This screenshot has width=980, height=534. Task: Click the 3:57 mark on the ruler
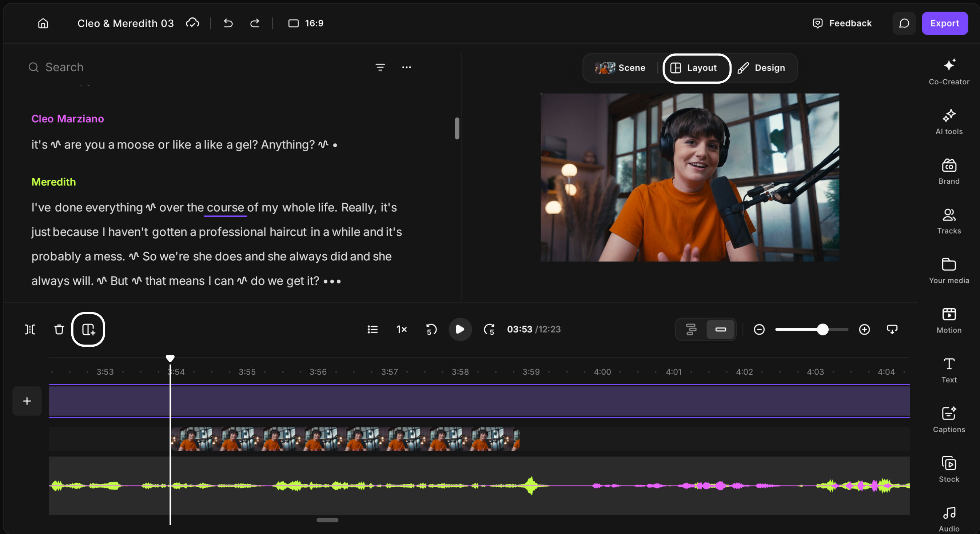coord(389,372)
